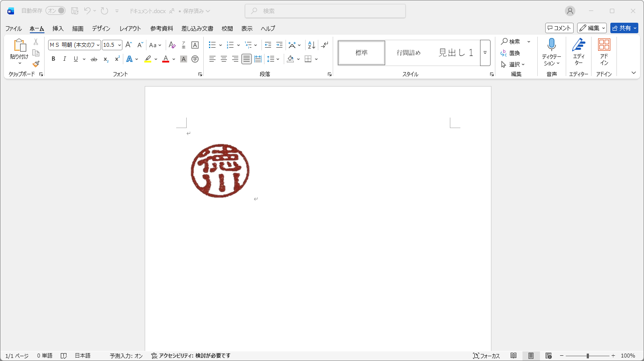Click the red seal stamp image
Screen dimensions: 644x361
tap(220, 171)
